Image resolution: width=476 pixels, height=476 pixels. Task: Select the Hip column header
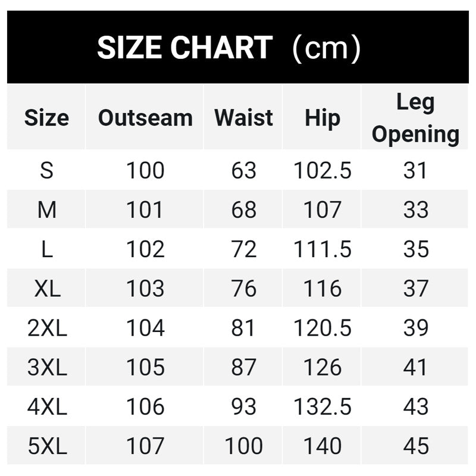coord(322,118)
